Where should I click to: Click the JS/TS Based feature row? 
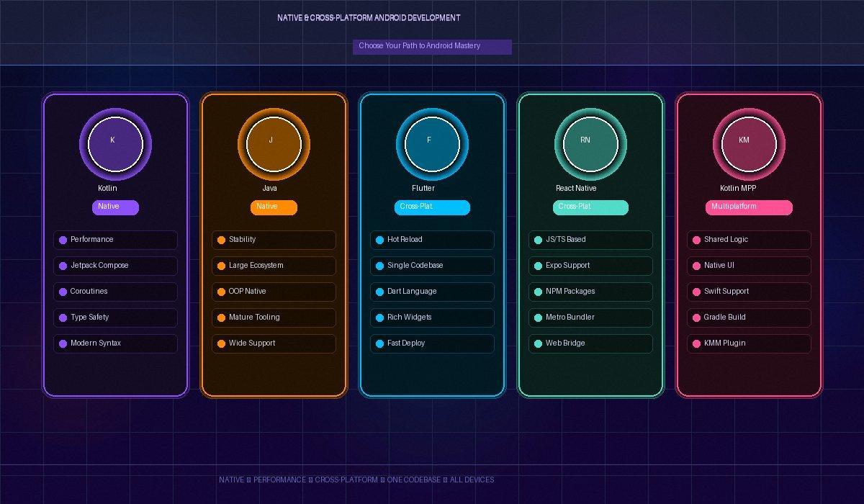click(x=590, y=240)
